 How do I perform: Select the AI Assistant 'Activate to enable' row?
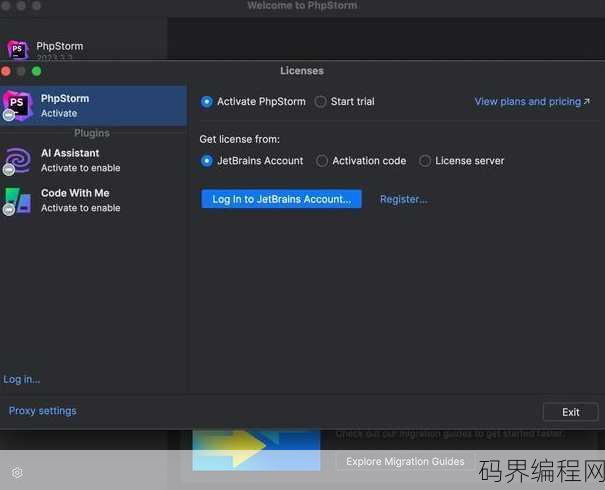[93, 161]
